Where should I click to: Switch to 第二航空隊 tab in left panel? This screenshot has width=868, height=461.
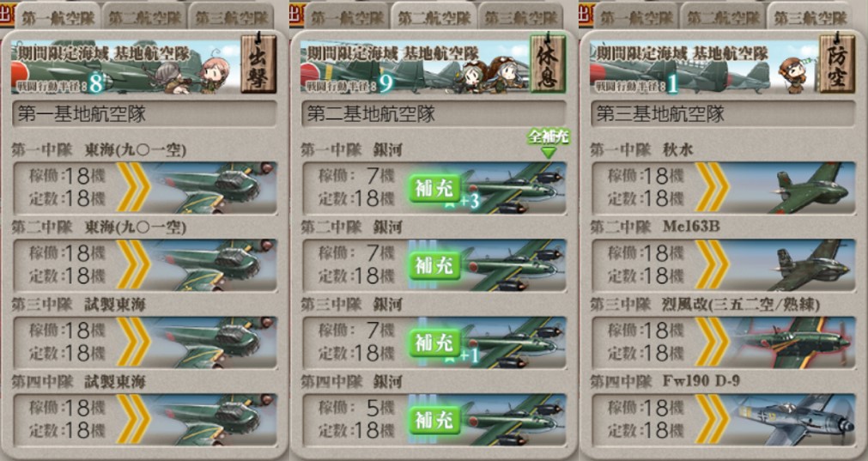click(144, 16)
